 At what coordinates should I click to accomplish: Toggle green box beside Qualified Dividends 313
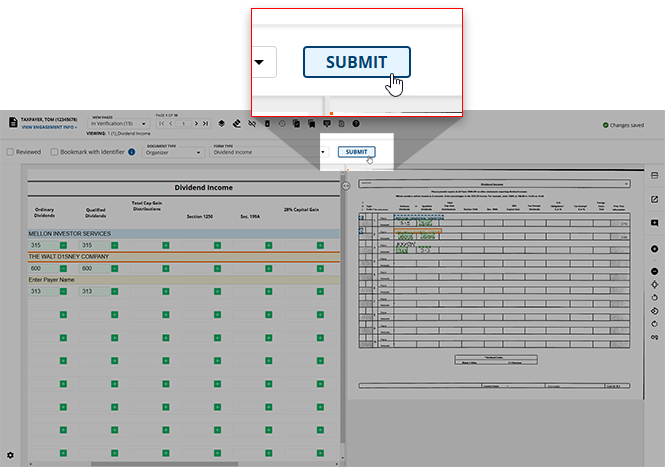115,291
